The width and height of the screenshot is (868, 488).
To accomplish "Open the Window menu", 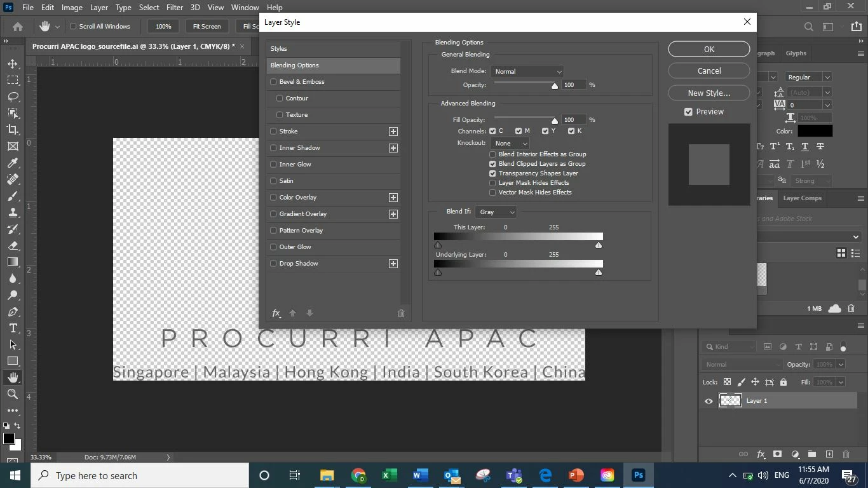I will (245, 8).
